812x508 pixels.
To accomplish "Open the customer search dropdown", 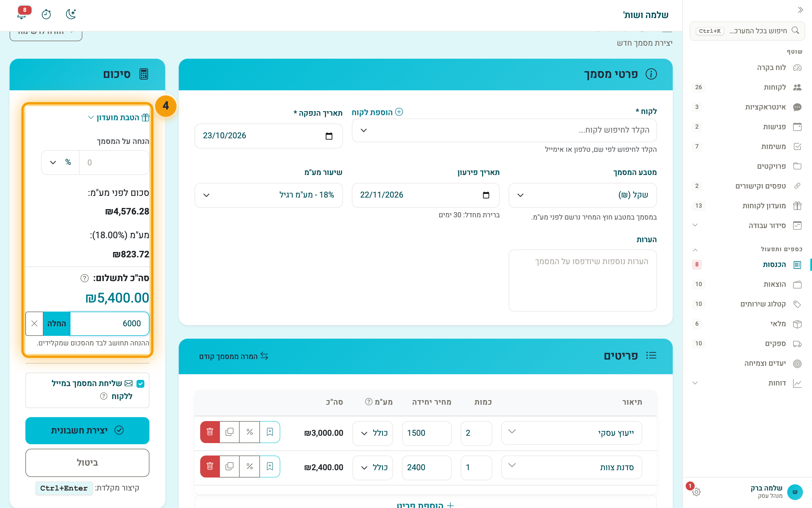I will 504,130.
